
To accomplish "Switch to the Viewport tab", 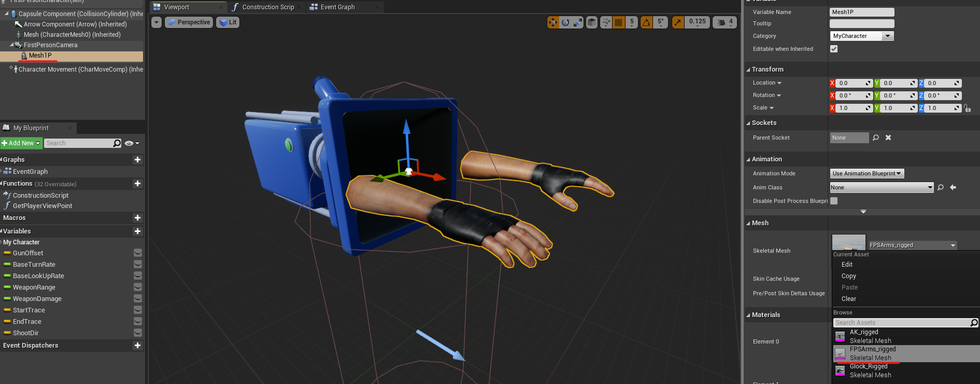I will [176, 7].
